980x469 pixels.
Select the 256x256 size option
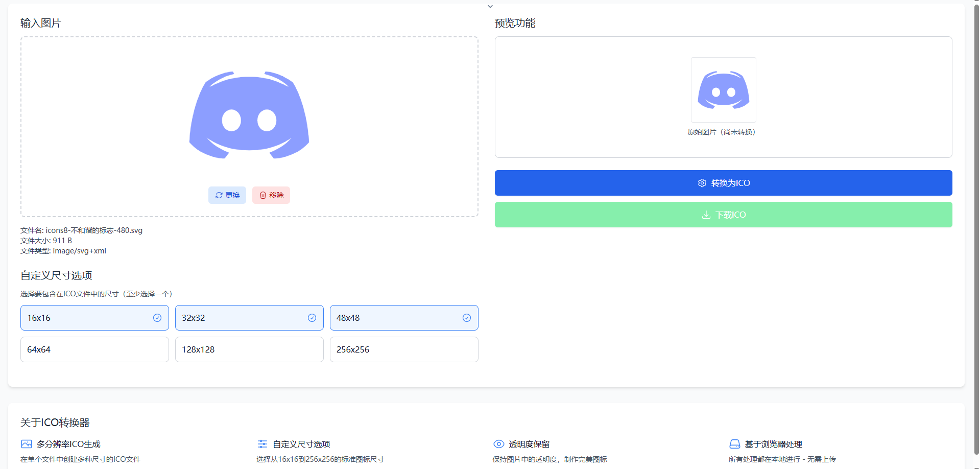(x=403, y=349)
